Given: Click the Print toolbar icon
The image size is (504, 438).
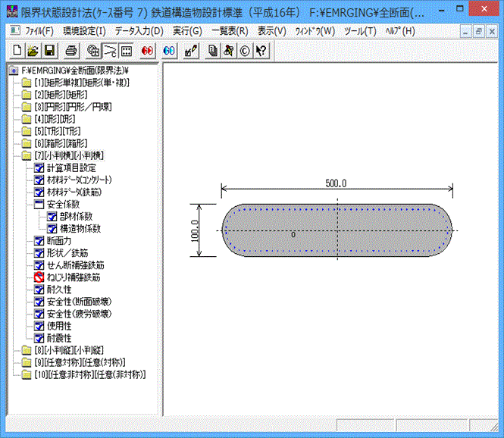Looking at the screenshot, I should pyautogui.click(x=71, y=51).
